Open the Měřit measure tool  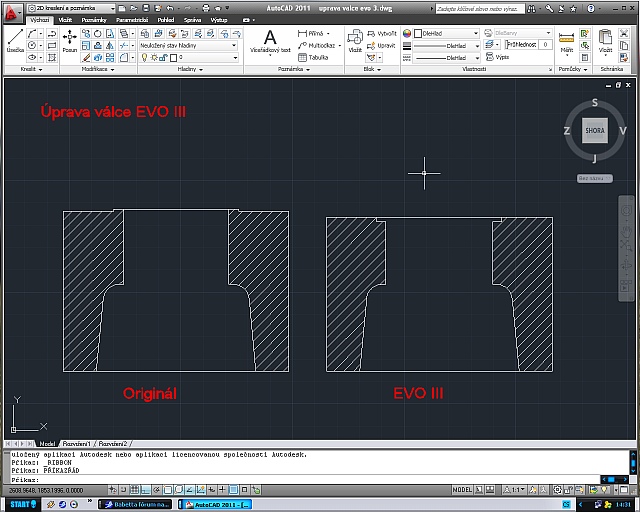tap(566, 42)
